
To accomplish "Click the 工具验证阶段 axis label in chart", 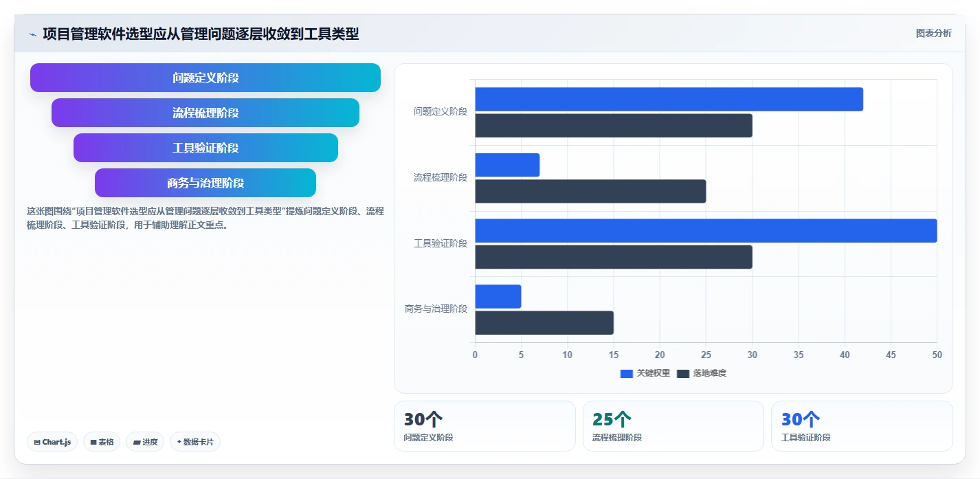I will coord(441,243).
